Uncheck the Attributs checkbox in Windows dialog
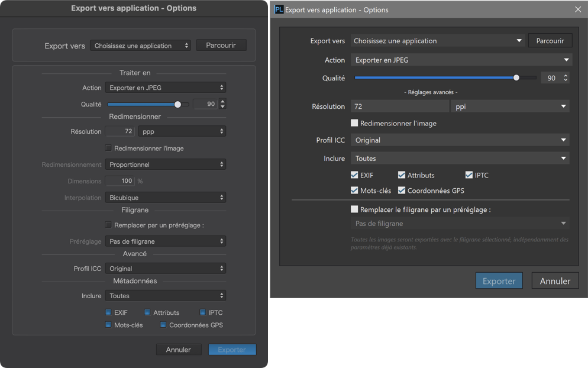The height and width of the screenshot is (368, 588). (402, 175)
